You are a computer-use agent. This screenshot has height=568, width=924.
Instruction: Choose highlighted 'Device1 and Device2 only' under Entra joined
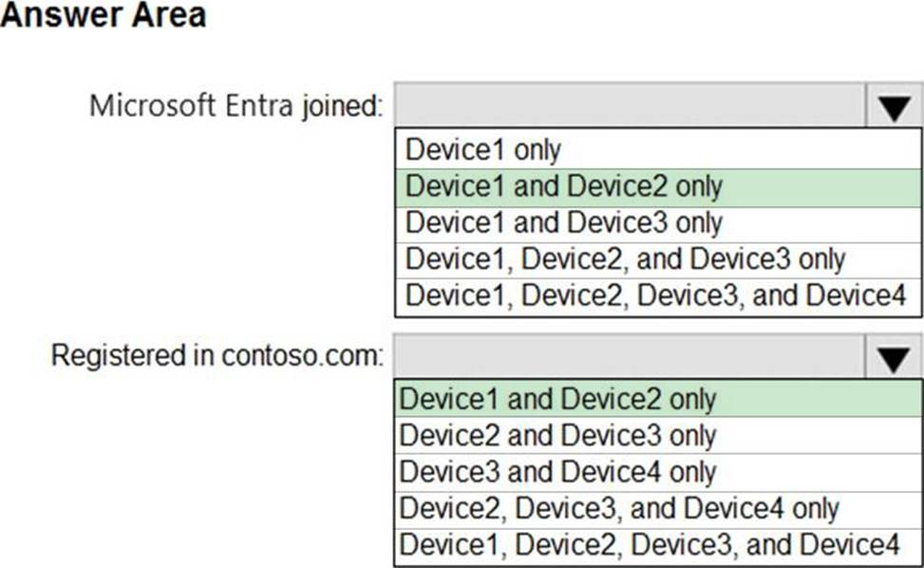(x=564, y=187)
